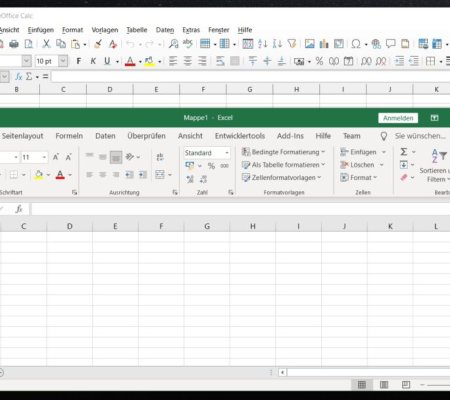The width and height of the screenshot is (450, 400).
Task: Switch to Excel Entwicklertools tab
Action: (240, 136)
